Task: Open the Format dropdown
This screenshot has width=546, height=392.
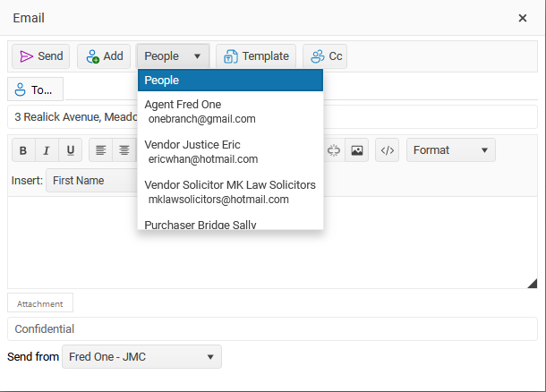Action: 451,150
